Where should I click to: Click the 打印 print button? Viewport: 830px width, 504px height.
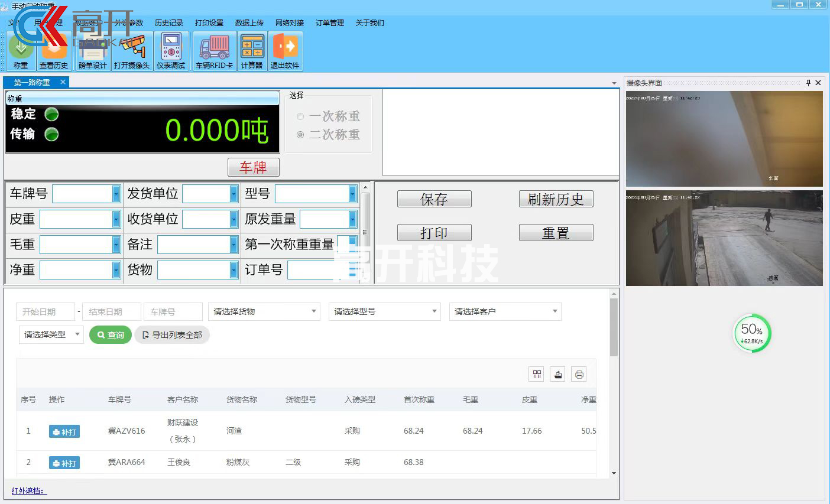pos(434,233)
